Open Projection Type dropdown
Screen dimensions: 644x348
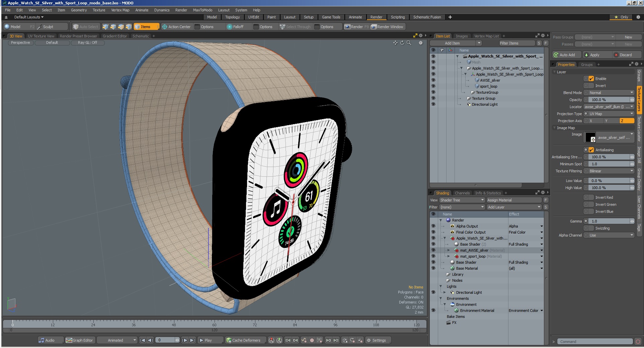tap(611, 114)
